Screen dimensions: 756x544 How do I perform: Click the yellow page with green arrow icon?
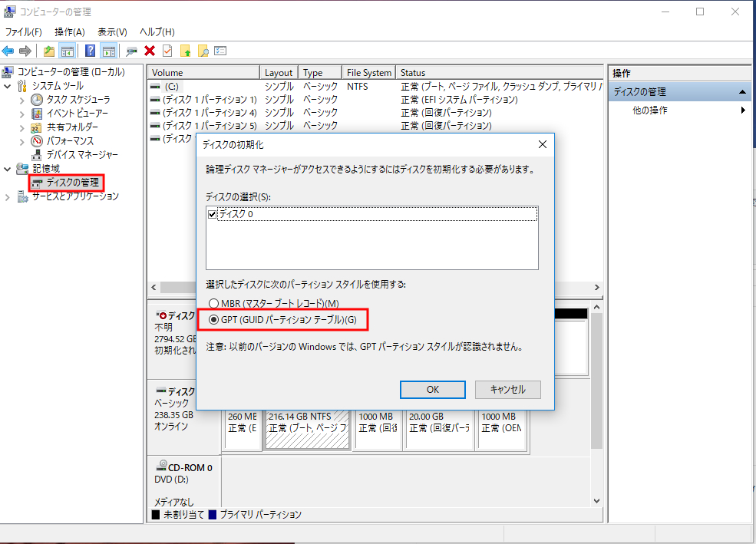point(185,51)
